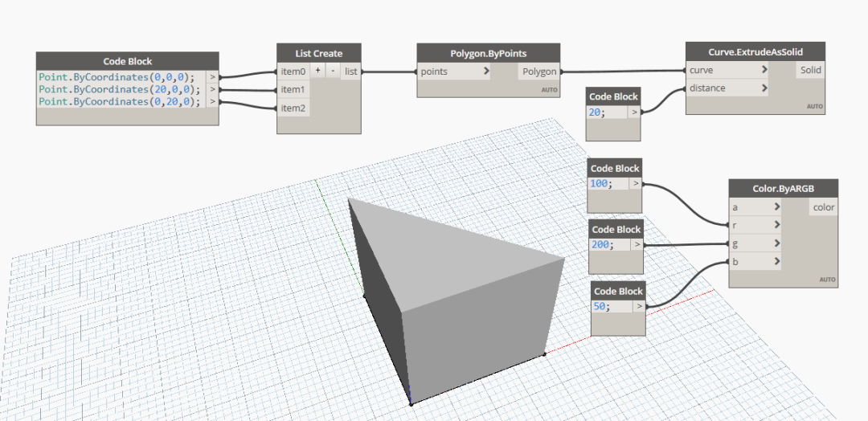Select the item1 input port
This screenshot has width=868, height=421.
[293, 90]
